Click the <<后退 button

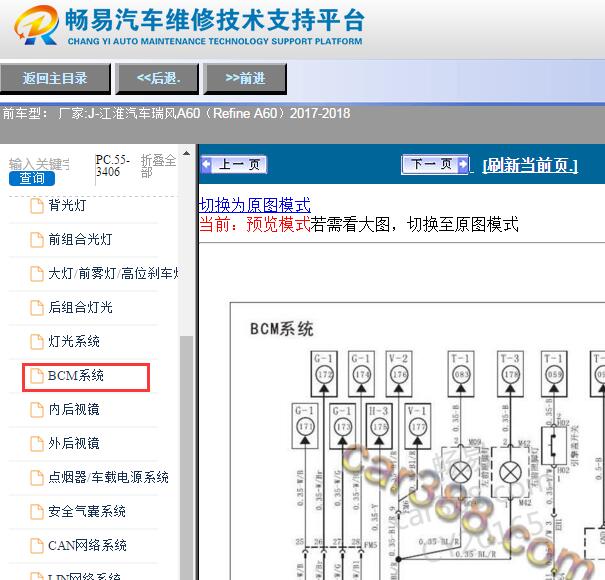point(157,78)
